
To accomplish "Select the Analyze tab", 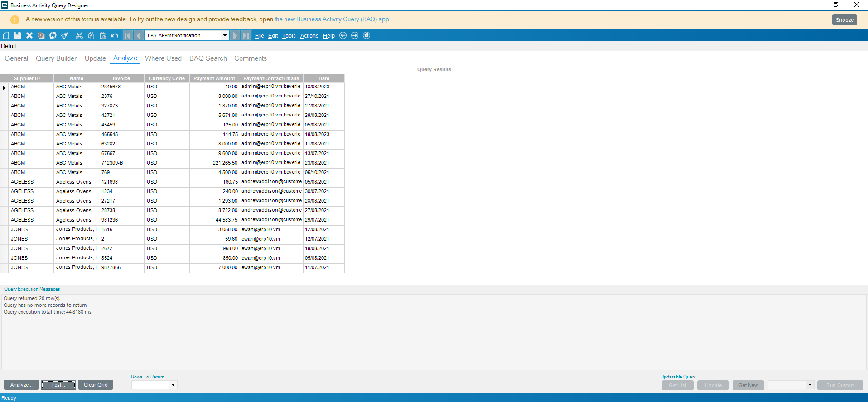I will (x=125, y=58).
